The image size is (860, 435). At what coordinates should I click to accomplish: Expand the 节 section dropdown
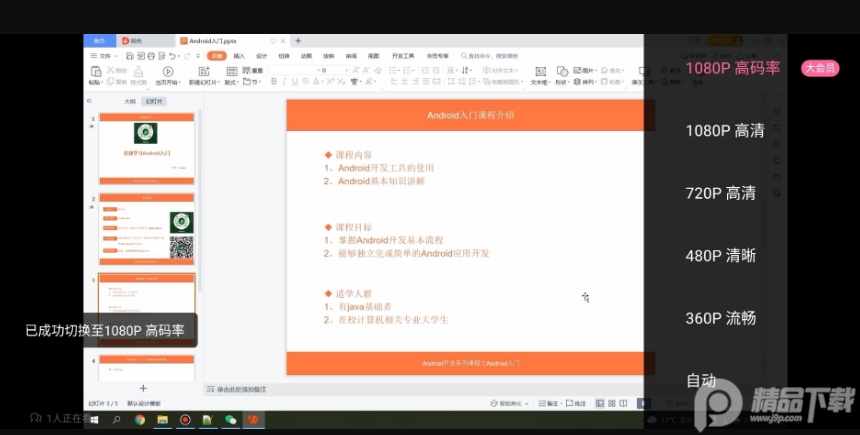pos(252,82)
